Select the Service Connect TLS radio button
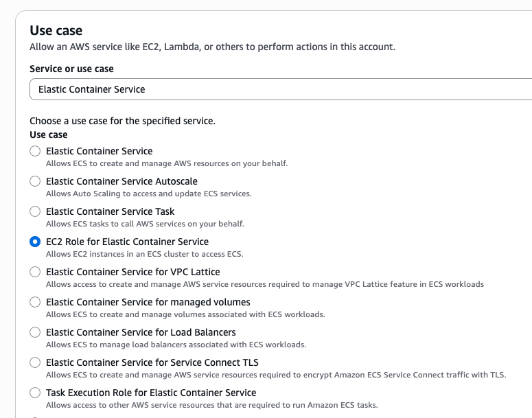The height and width of the screenshot is (418, 532). 35,362
